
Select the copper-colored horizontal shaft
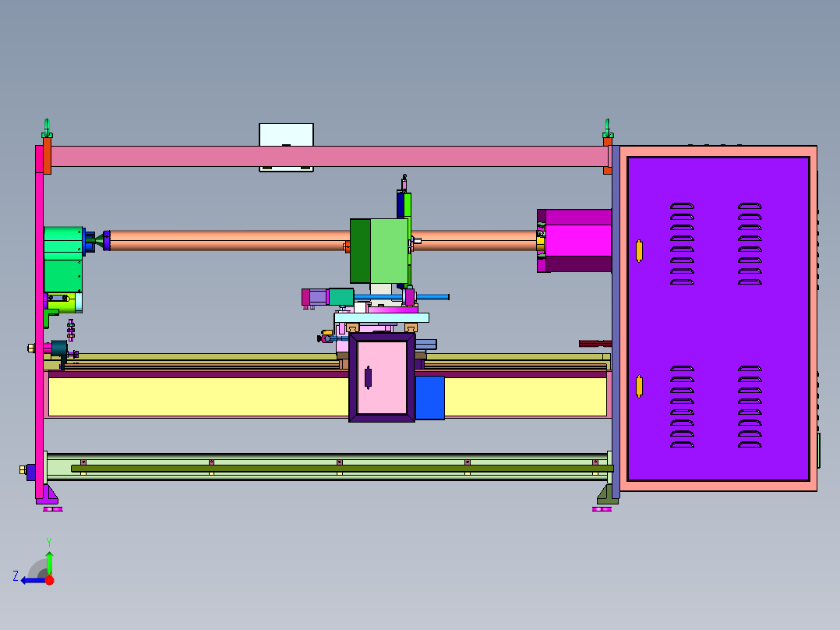(x=229, y=241)
